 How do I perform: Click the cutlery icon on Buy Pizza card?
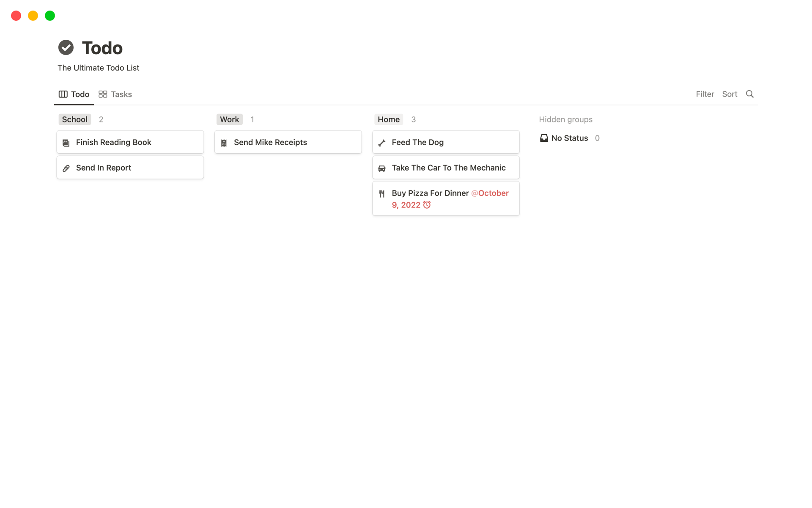click(382, 193)
